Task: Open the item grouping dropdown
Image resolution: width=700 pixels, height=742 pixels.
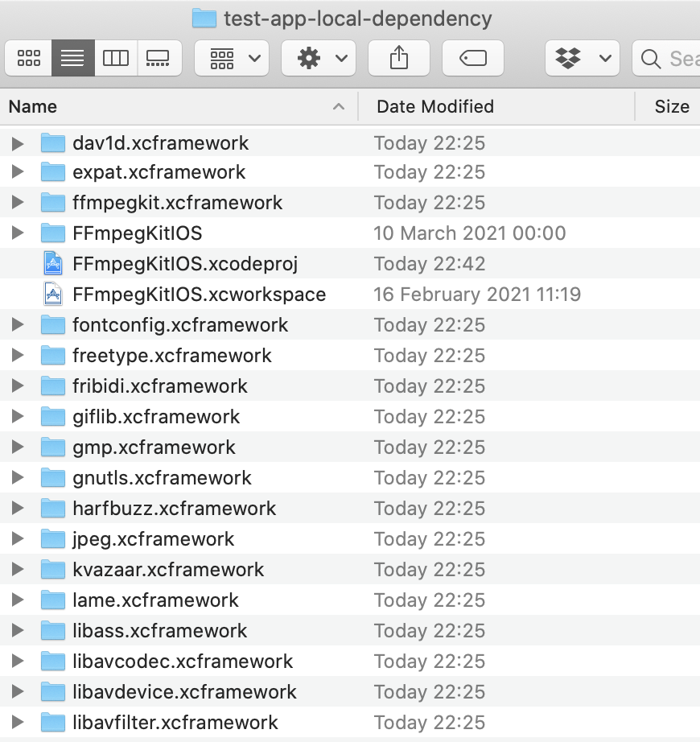Action: coord(232,58)
